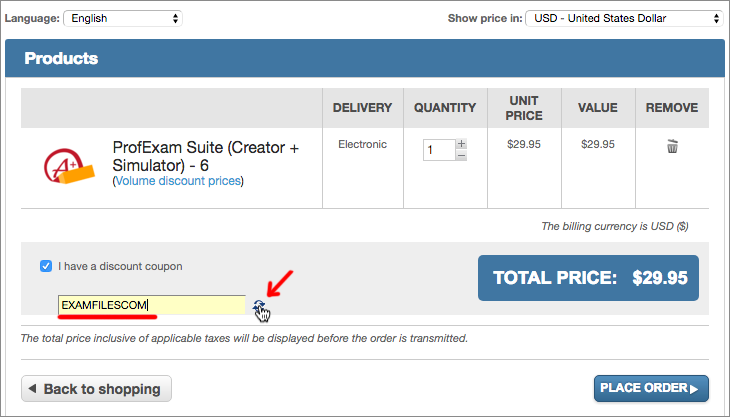
Task: Click the Unit Price column header
Action: pos(525,108)
